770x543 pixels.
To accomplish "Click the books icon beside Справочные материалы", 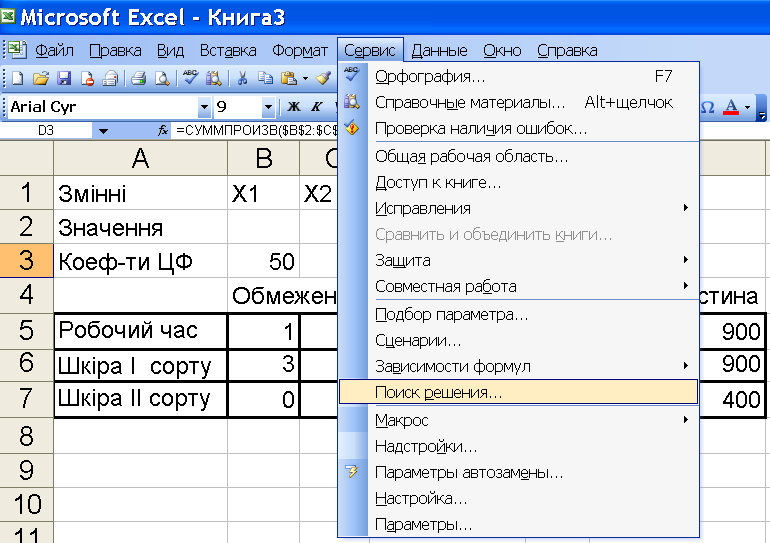I will pyautogui.click(x=352, y=102).
